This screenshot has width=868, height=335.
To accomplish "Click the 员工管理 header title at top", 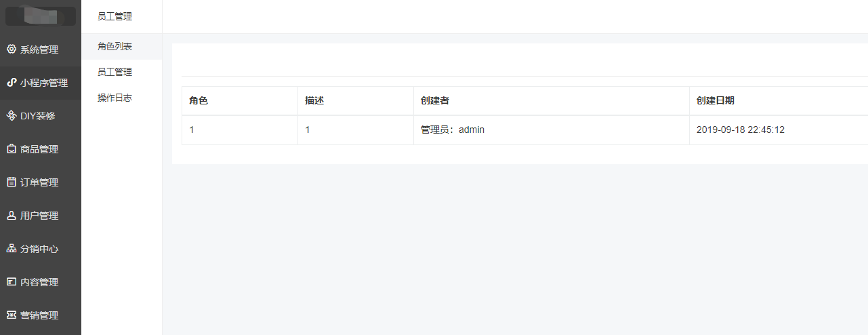I will [x=115, y=16].
